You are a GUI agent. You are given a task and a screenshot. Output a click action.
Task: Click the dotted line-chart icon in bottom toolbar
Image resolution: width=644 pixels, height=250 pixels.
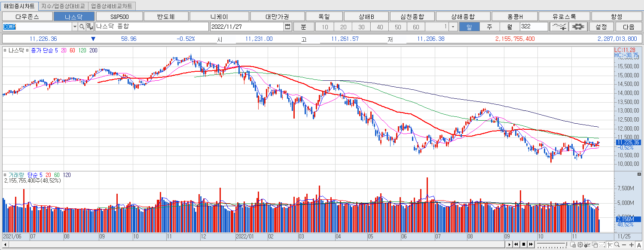pyautogui.click(x=602, y=245)
